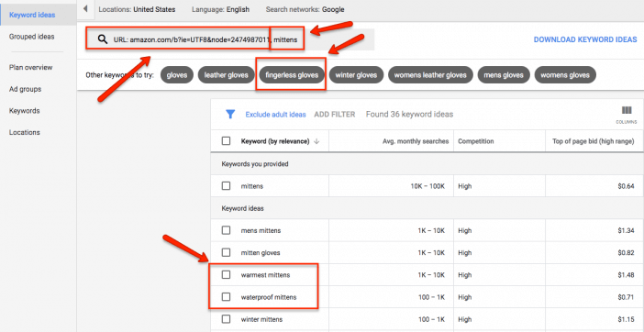Image resolution: width=644 pixels, height=332 pixels.
Task: Sort by Avg. monthly searches column
Action: 416,141
